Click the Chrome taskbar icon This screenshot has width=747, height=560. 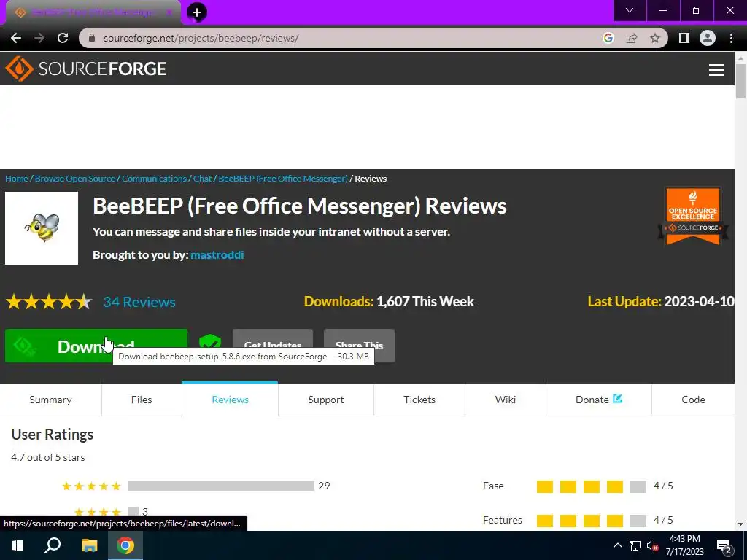125,545
